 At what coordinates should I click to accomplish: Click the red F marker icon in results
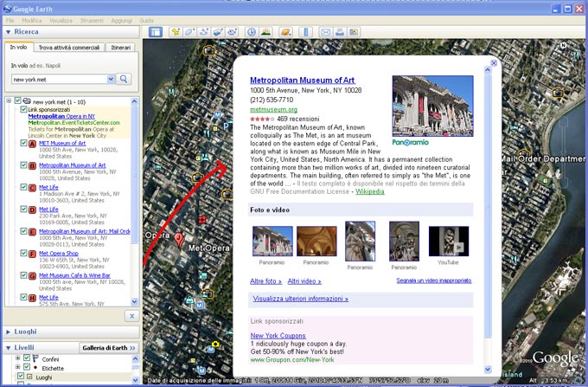point(33,255)
